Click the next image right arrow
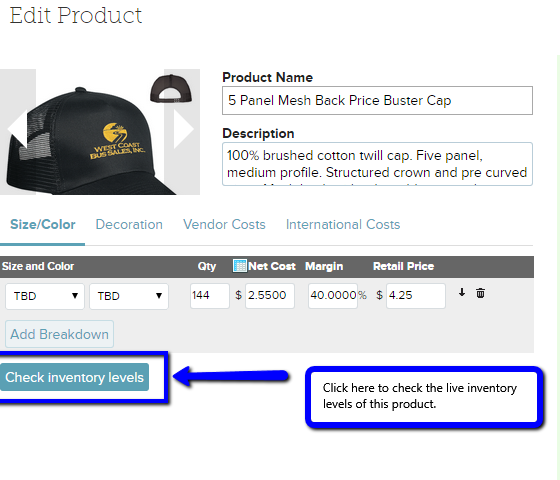 click(x=183, y=129)
